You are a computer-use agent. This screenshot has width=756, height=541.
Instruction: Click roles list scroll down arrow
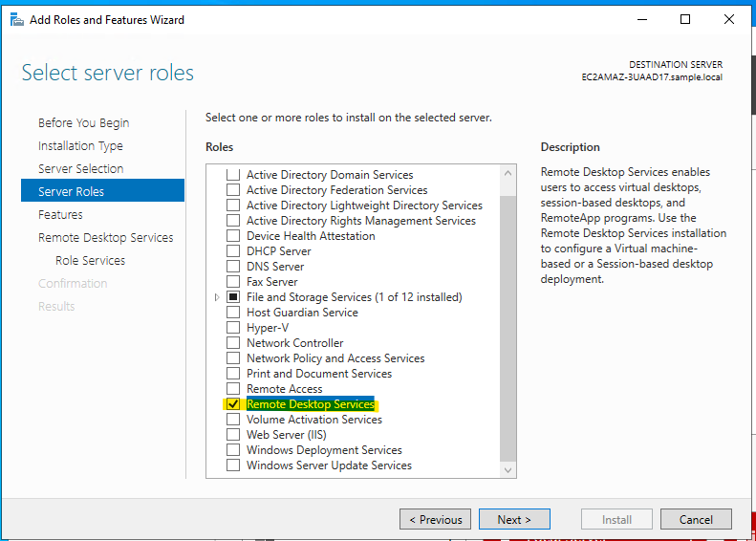click(508, 470)
